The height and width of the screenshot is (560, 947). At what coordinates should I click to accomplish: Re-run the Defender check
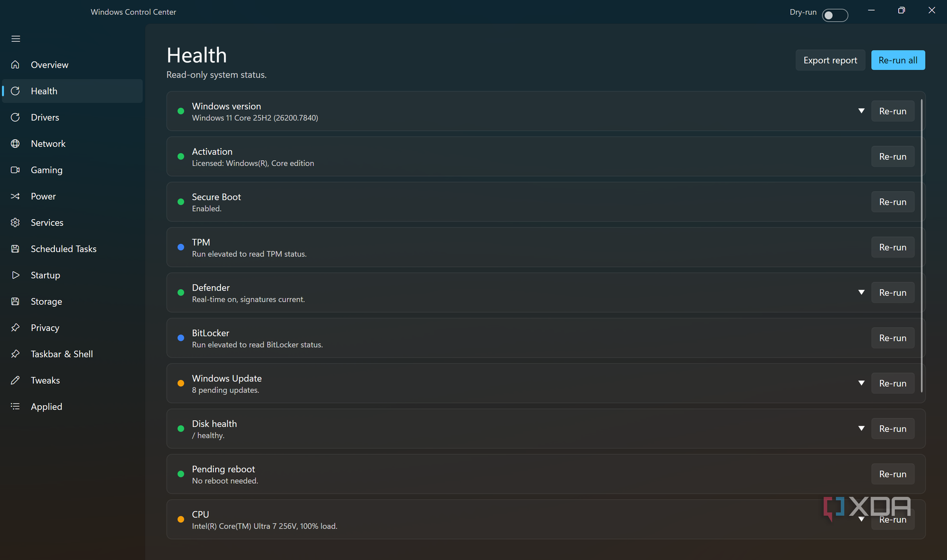892,293
